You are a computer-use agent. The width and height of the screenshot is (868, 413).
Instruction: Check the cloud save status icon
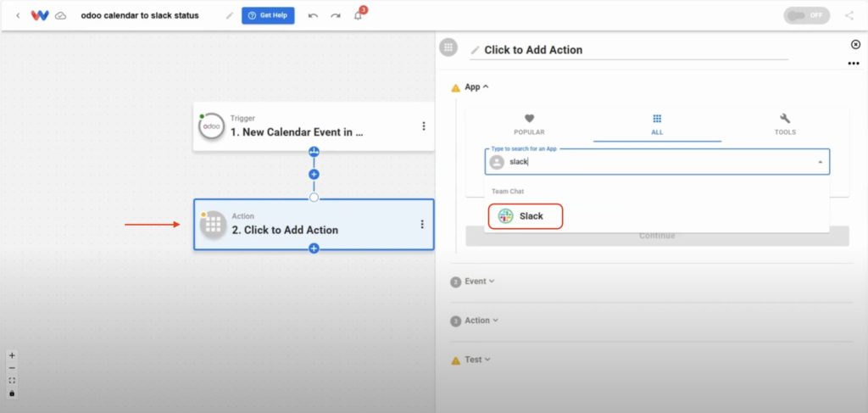click(x=61, y=15)
